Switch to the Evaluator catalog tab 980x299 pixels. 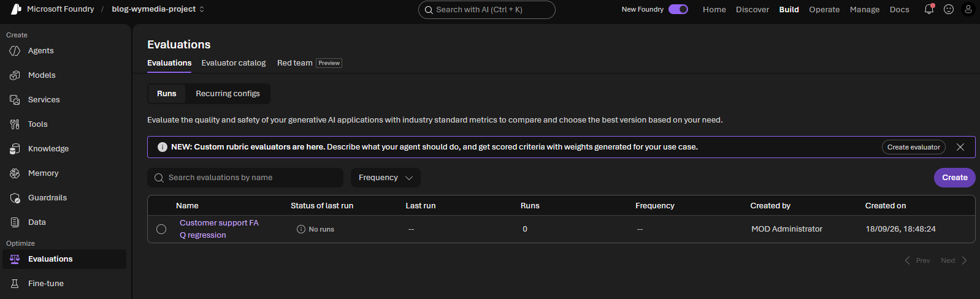pyautogui.click(x=234, y=63)
